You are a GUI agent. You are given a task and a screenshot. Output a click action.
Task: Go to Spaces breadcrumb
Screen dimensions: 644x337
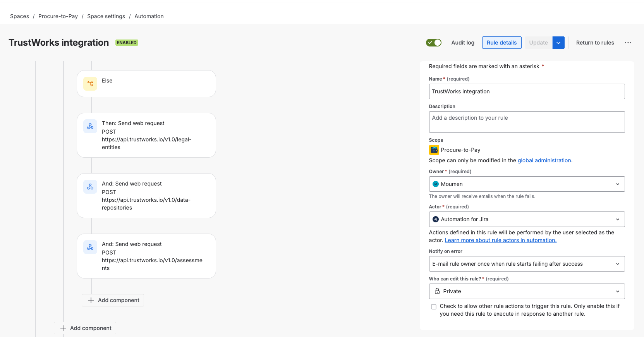tap(19, 16)
